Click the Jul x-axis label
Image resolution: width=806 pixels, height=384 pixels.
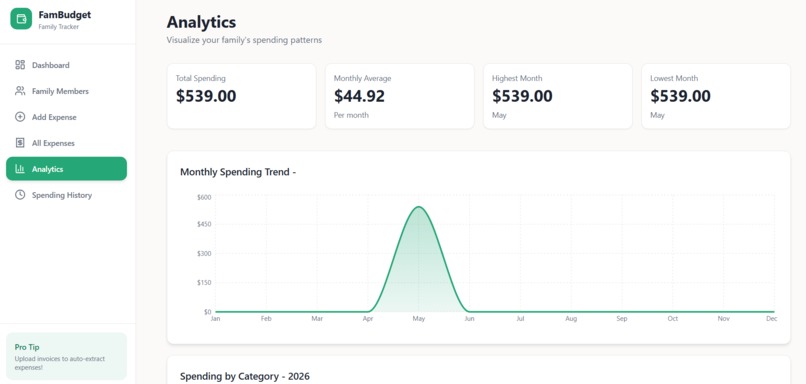coord(520,319)
